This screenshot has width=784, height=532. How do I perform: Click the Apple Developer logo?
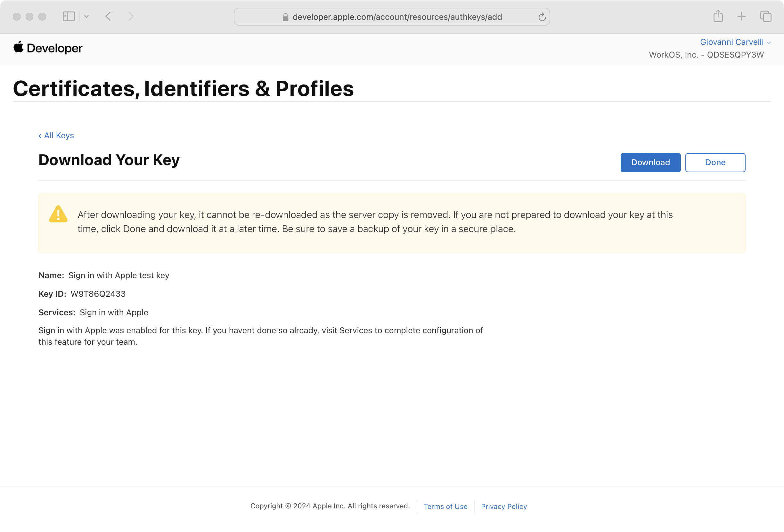tap(48, 48)
